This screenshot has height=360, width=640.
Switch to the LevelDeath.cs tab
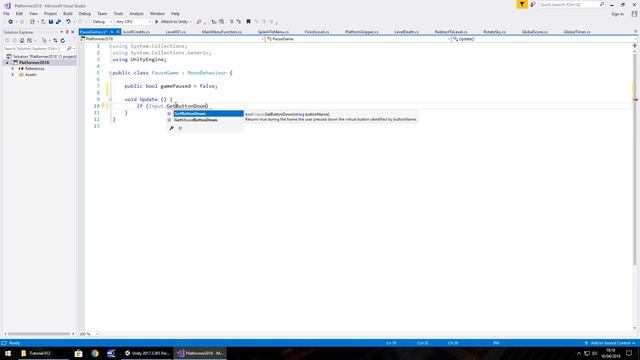click(406, 32)
